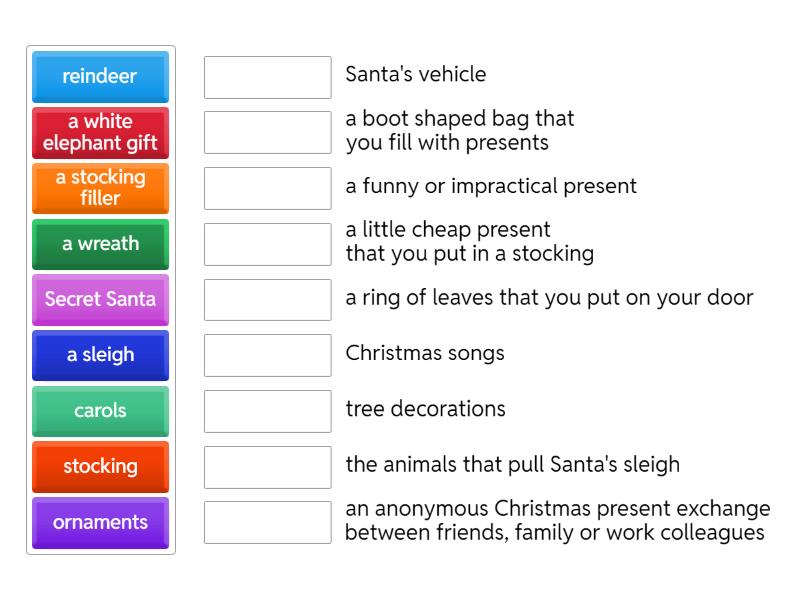
Task: Pick the purple ornaments tile
Action: [100, 523]
